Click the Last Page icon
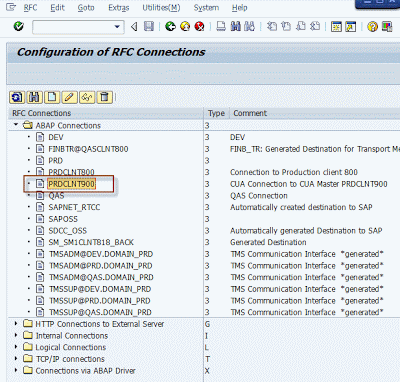400x382 pixels. (315, 26)
